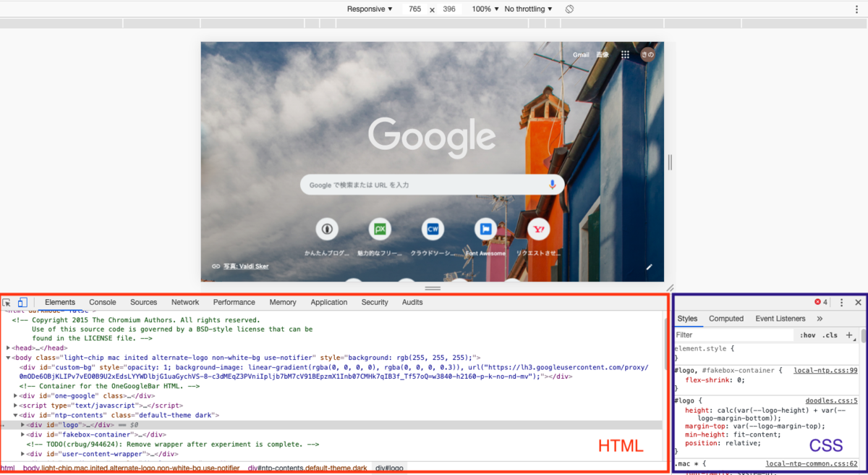Screen dimensions: 868x475
Task: Click the add new style rule plus button
Action: (x=849, y=335)
